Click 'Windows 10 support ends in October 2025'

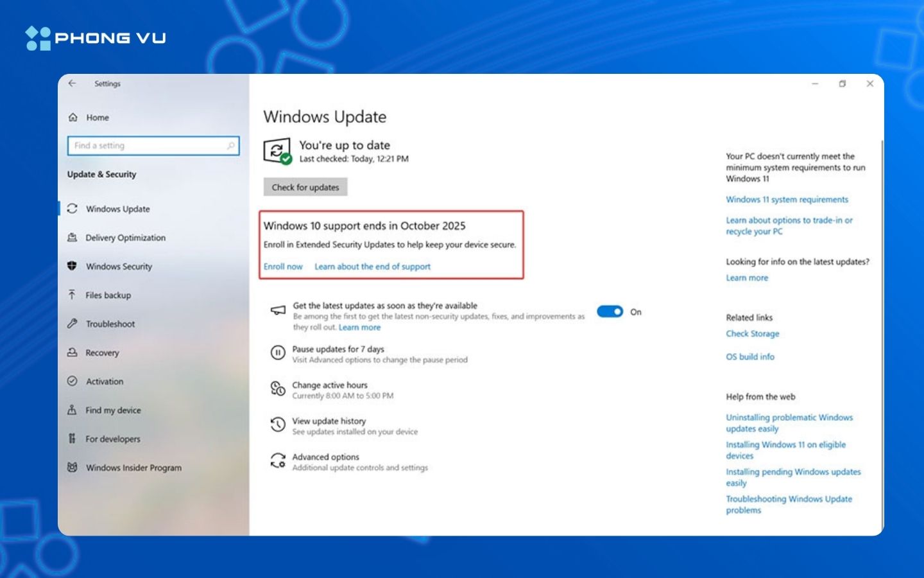tap(364, 226)
